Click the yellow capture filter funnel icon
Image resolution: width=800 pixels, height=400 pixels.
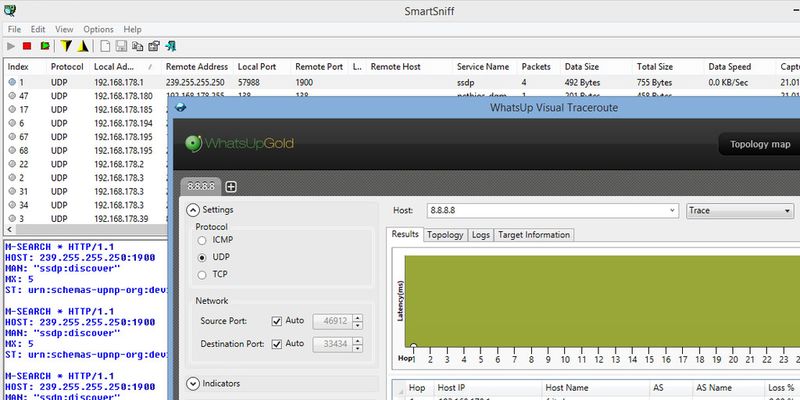click(66, 46)
